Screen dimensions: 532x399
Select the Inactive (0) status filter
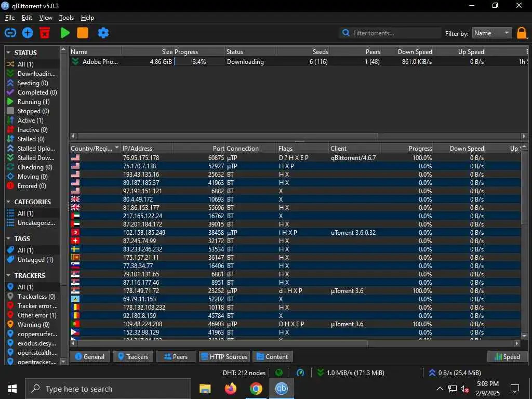(x=33, y=129)
